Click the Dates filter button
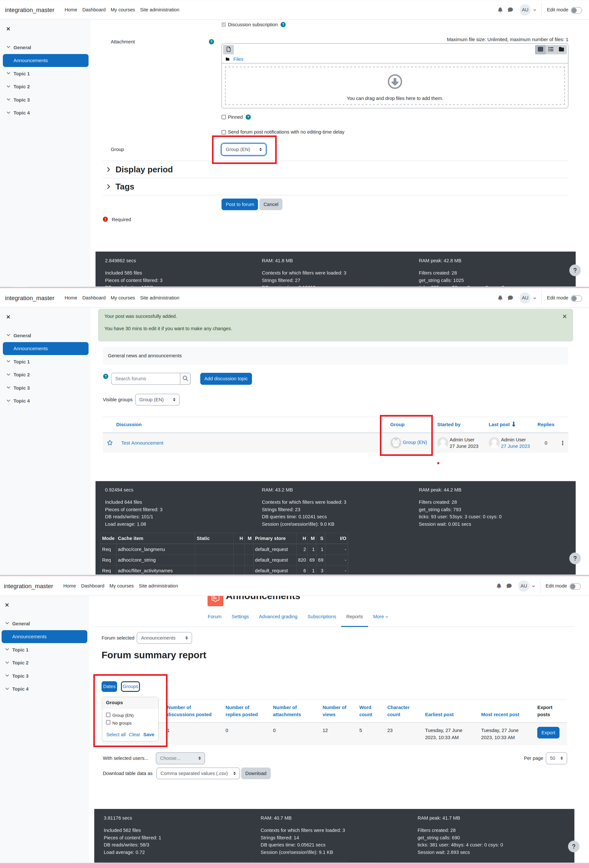This screenshot has height=868, width=589. pos(109,687)
